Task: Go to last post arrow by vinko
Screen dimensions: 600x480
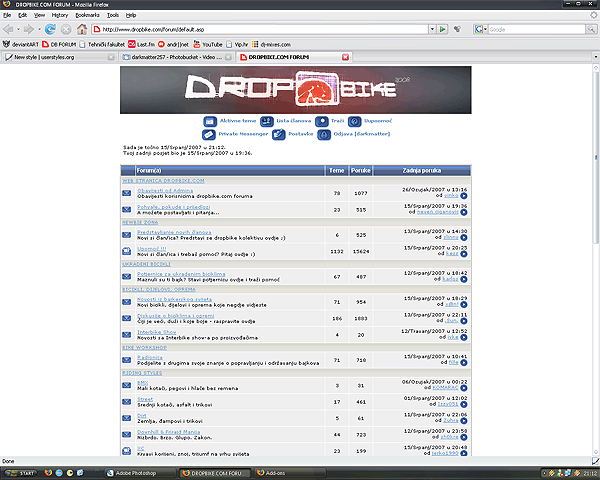Action: [464, 196]
